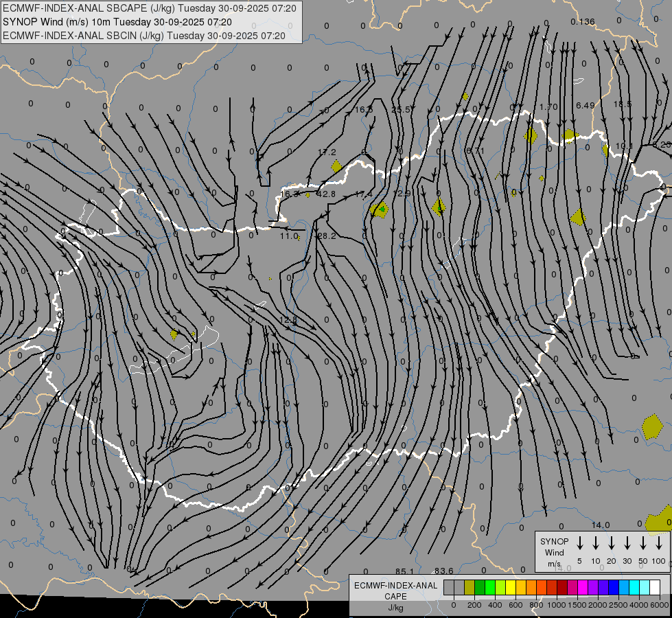Select the dark green swatch in the CAPE legend
The height and width of the screenshot is (618, 672).
tap(480, 588)
